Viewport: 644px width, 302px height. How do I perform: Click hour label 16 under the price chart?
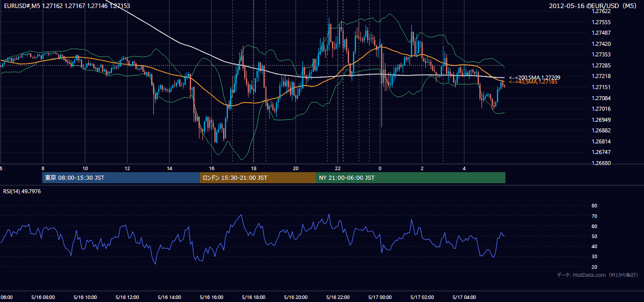coord(212,169)
